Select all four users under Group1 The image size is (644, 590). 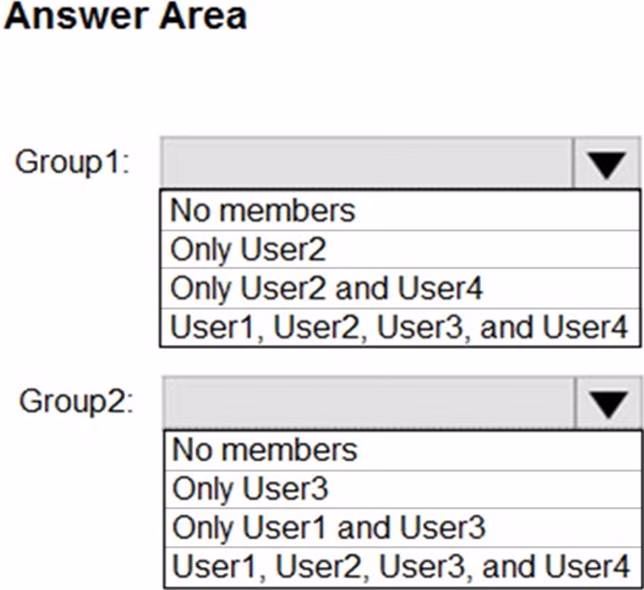[x=399, y=327]
